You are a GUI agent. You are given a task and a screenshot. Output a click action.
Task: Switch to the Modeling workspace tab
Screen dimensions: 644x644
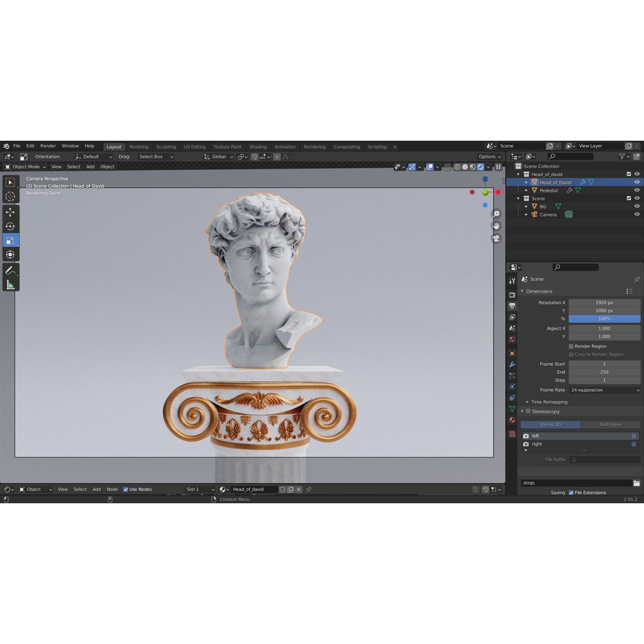[139, 147]
